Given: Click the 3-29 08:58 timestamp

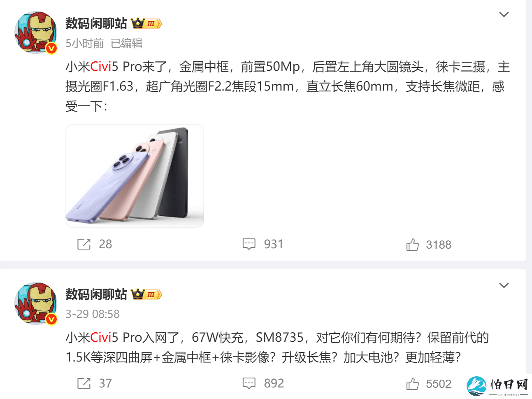Looking at the screenshot, I should (93, 314).
